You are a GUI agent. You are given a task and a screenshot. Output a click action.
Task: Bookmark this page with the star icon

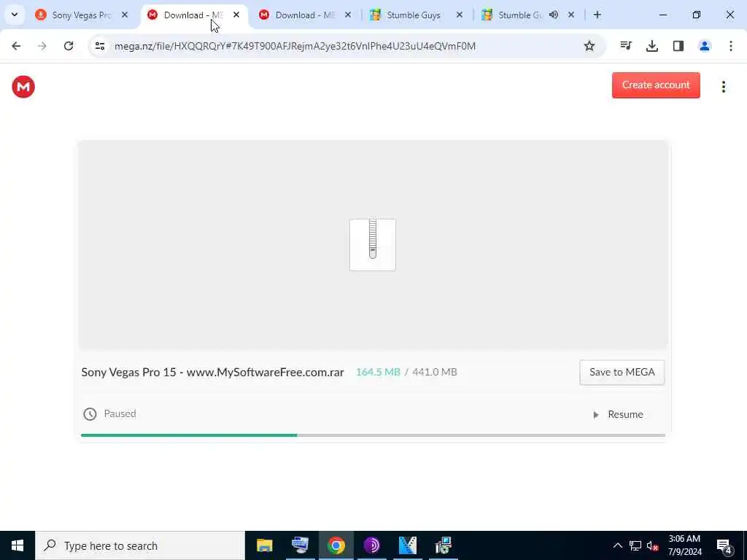(x=589, y=46)
